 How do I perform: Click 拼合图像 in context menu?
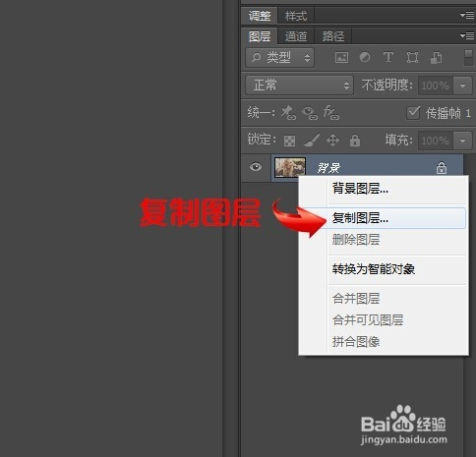[x=396, y=342]
